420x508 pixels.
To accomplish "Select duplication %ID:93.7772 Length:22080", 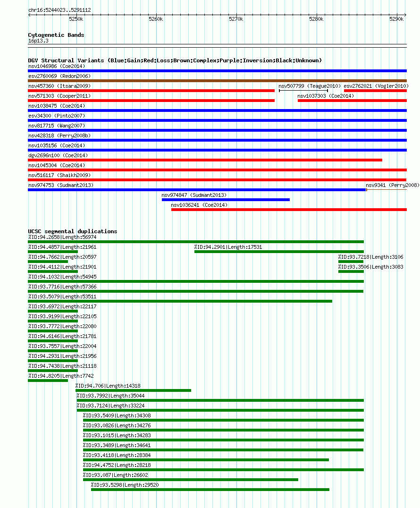I will 62,326.
